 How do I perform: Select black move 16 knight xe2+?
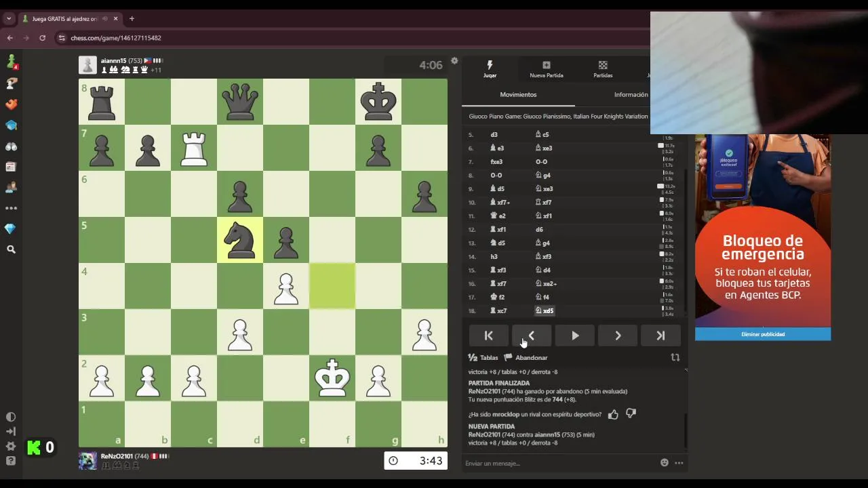point(546,284)
